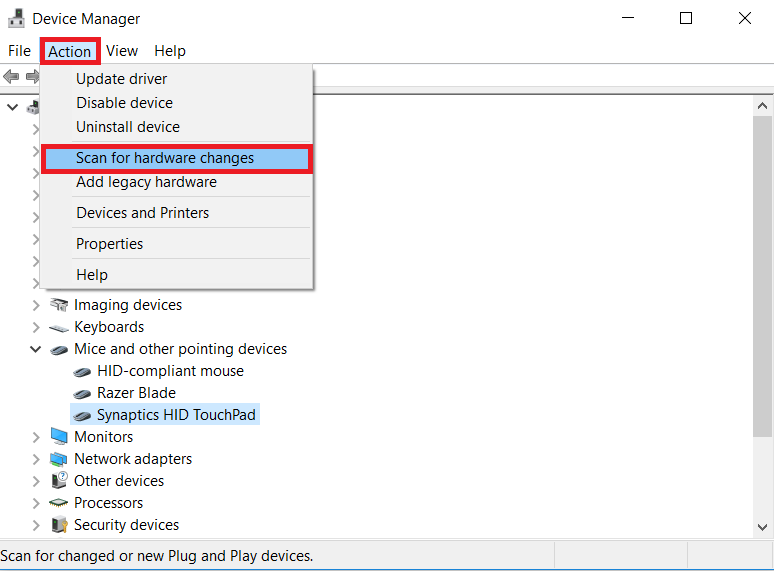774x571 pixels.
Task: Collapse the root computer node
Action: [13, 107]
